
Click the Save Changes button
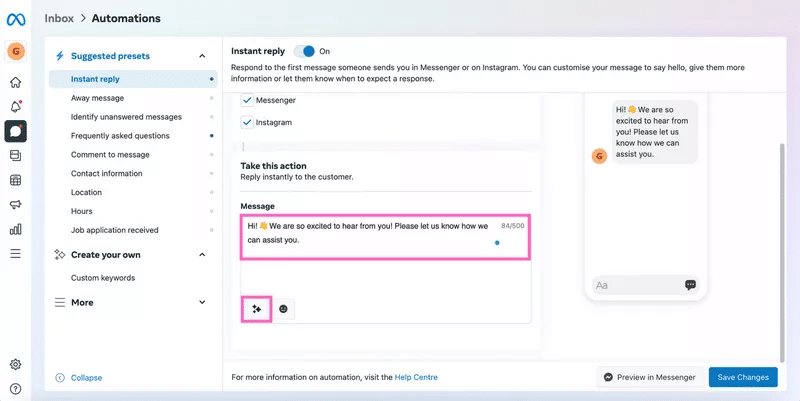point(743,377)
